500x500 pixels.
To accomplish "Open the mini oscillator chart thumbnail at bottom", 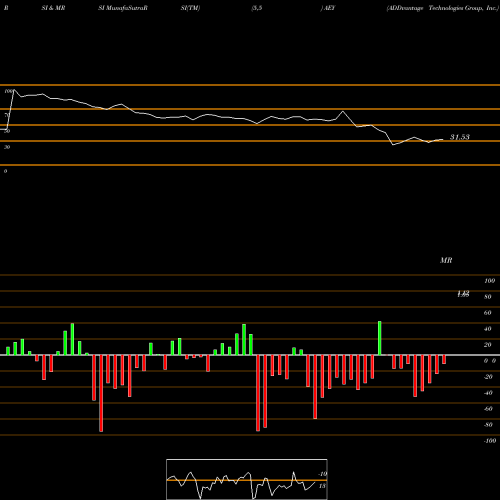I will (247, 479).
